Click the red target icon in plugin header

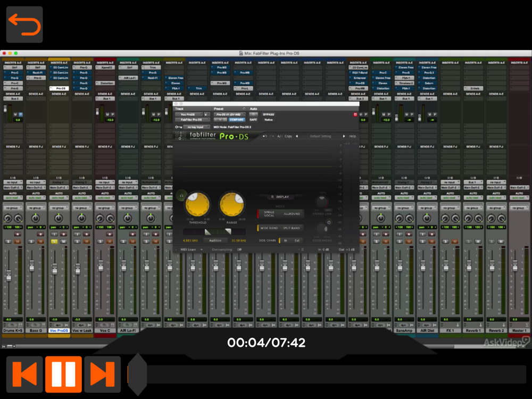(355, 115)
